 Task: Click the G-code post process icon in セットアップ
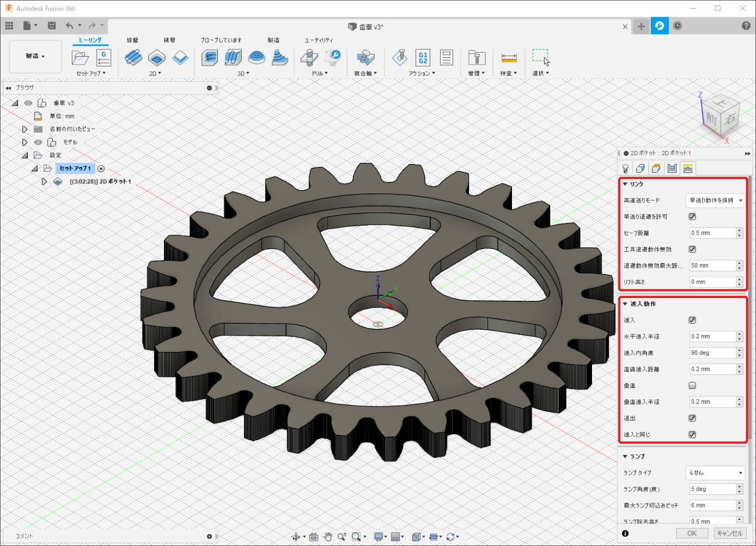(103, 57)
